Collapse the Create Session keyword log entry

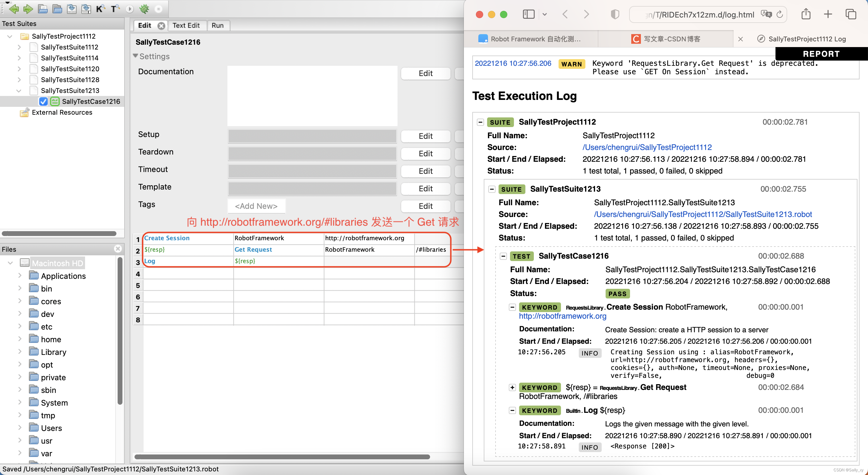[x=512, y=307]
